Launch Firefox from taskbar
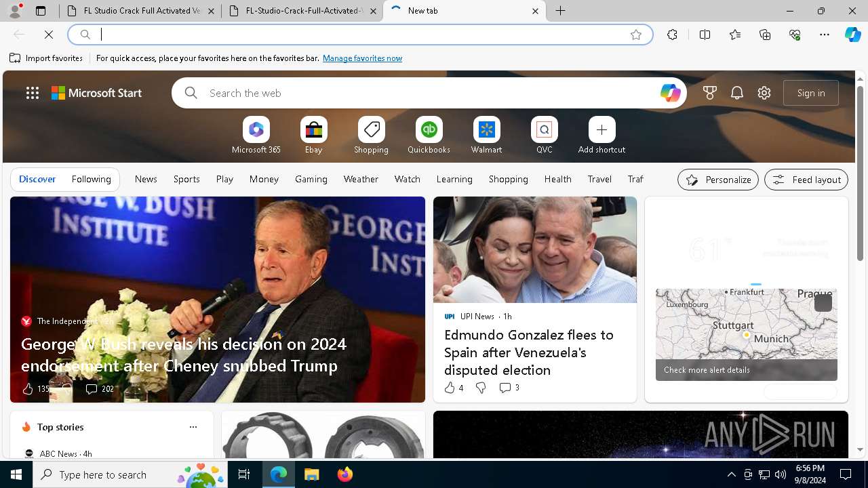This screenshot has width=868, height=488. click(345, 474)
